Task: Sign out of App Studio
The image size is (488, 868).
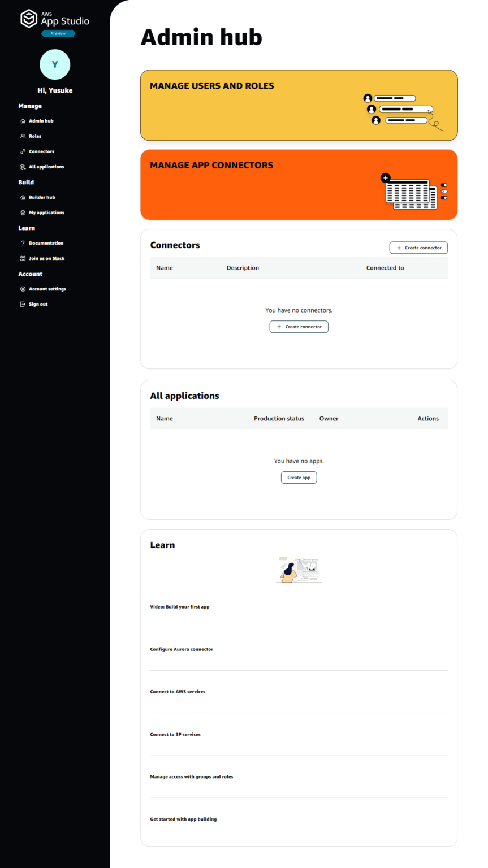Action: point(37,304)
